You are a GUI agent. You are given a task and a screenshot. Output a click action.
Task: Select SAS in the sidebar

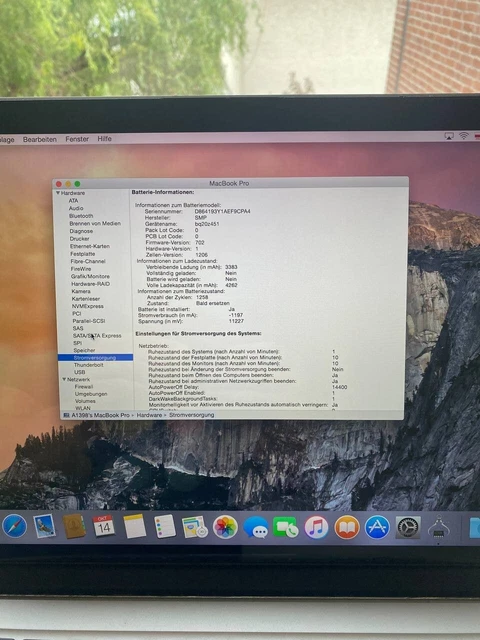pyautogui.click(x=78, y=328)
